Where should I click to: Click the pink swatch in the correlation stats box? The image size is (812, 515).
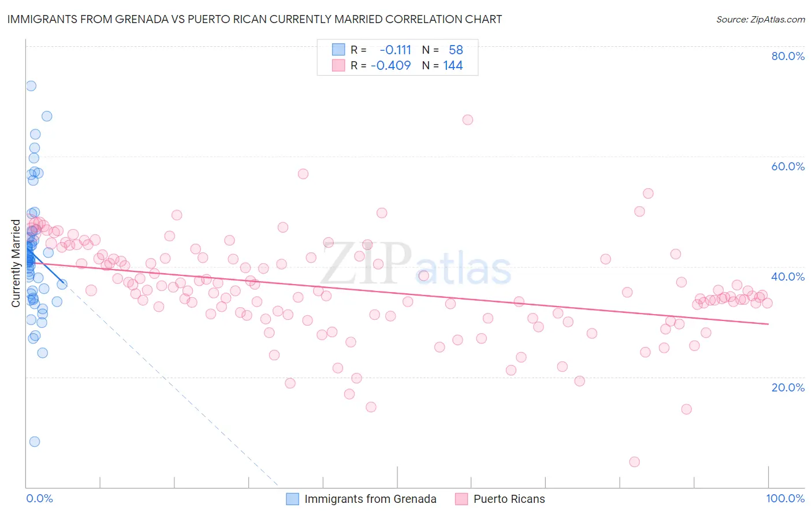pyautogui.click(x=338, y=65)
